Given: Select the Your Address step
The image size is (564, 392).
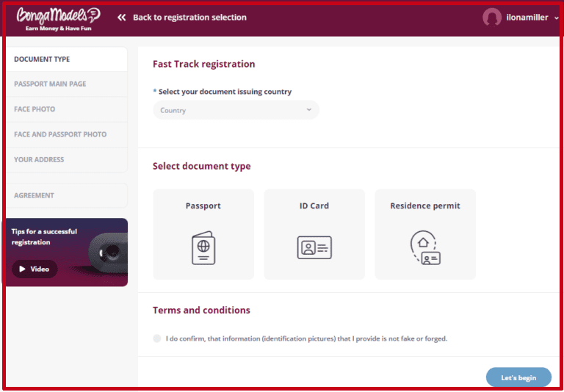Looking at the screenshot, I should [39, 159].
